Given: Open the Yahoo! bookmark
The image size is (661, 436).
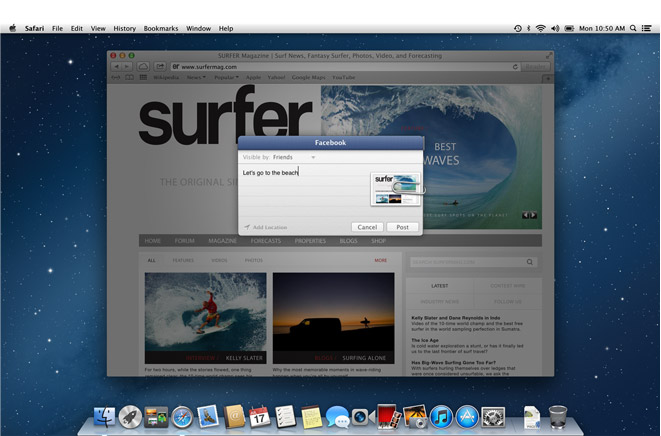Looking at the screenshot, I should coord(277,78).
